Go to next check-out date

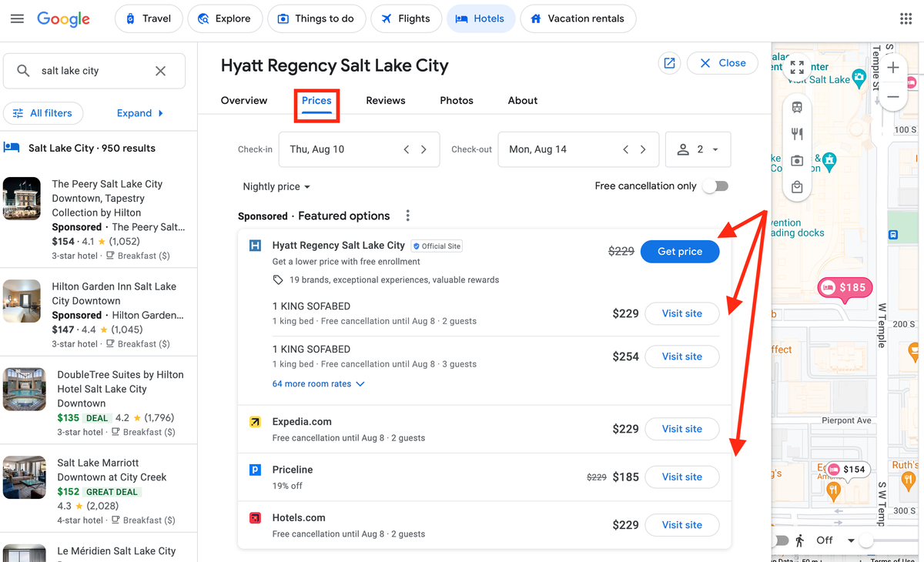(x=643, y=149)
